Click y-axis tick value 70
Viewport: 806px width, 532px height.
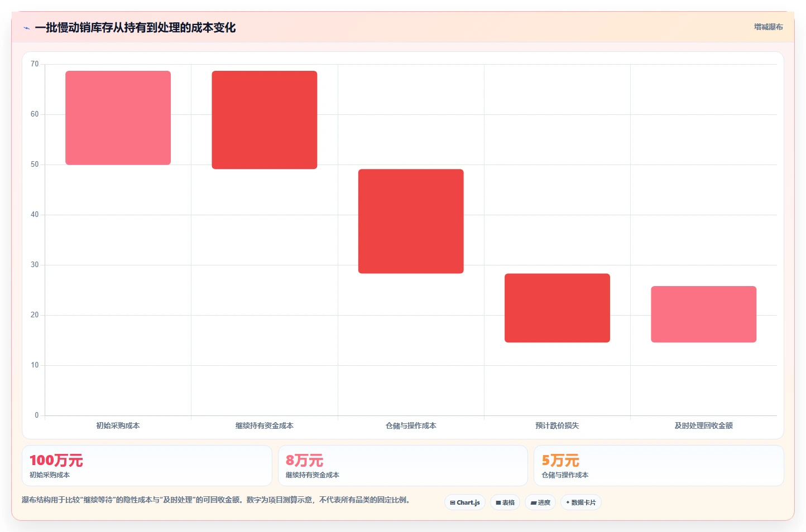[x=35, y=64]
